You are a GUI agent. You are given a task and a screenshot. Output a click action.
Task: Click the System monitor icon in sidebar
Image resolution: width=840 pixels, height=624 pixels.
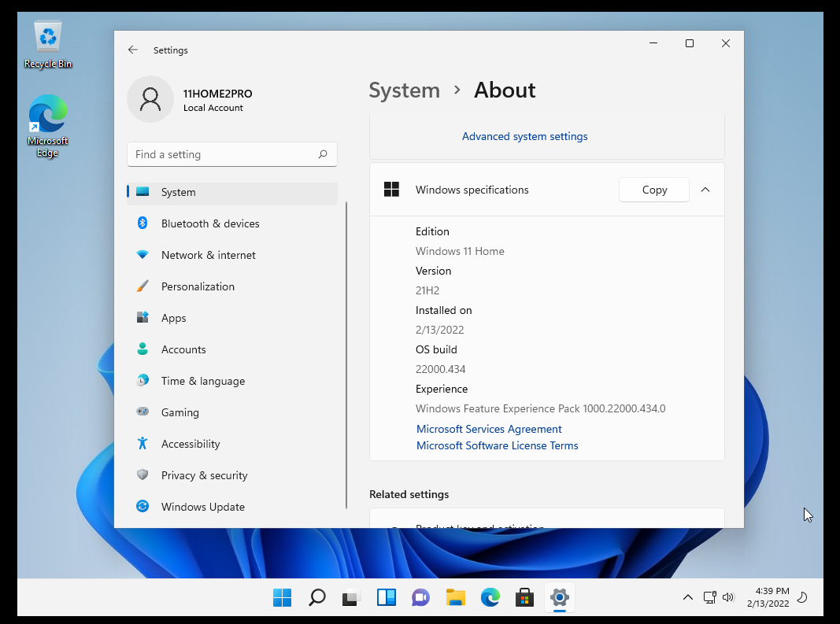tap(142, 192)
